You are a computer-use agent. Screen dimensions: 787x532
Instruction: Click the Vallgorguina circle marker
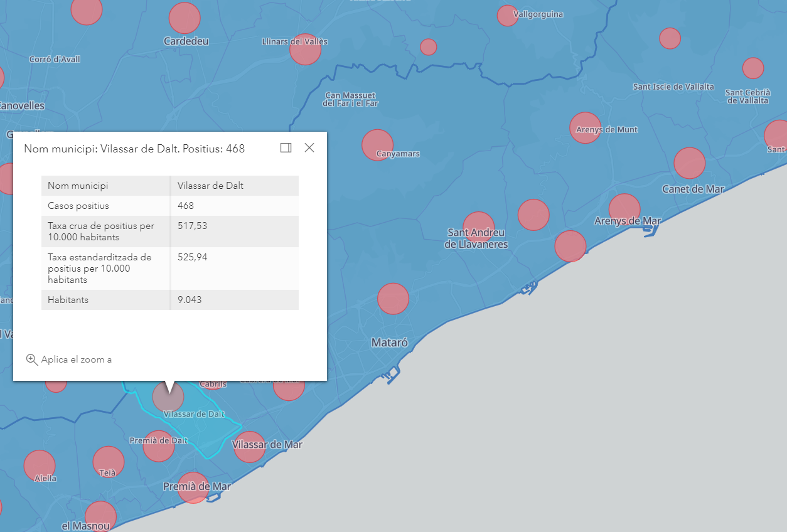[x=507, y=16]
